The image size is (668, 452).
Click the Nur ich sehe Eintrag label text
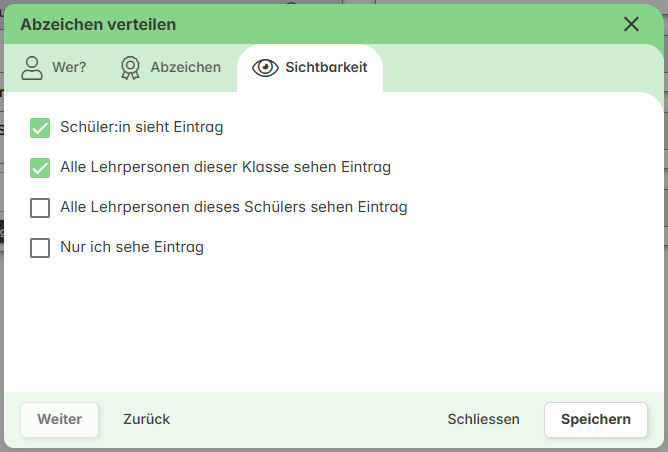pyautogui.click(x=132, y=248)
